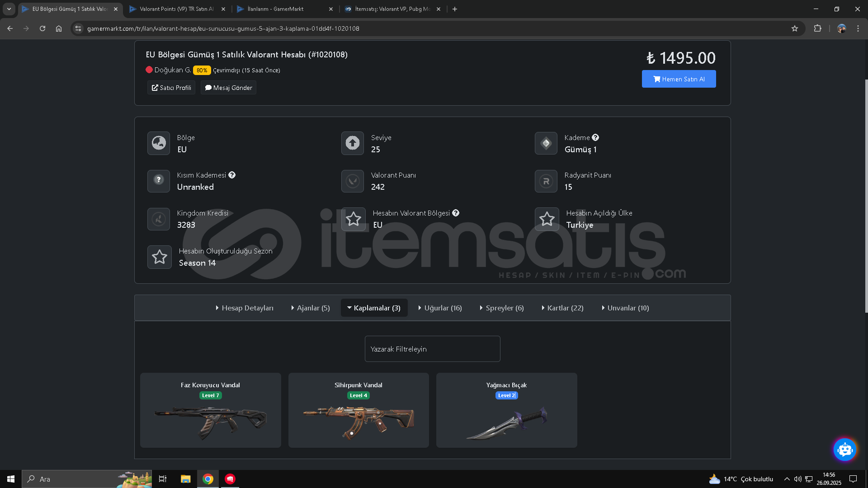Open the browser extensions puzzle icon
Image resolution: width=868 pixels, height=488 pixels.
pos(817,28)
